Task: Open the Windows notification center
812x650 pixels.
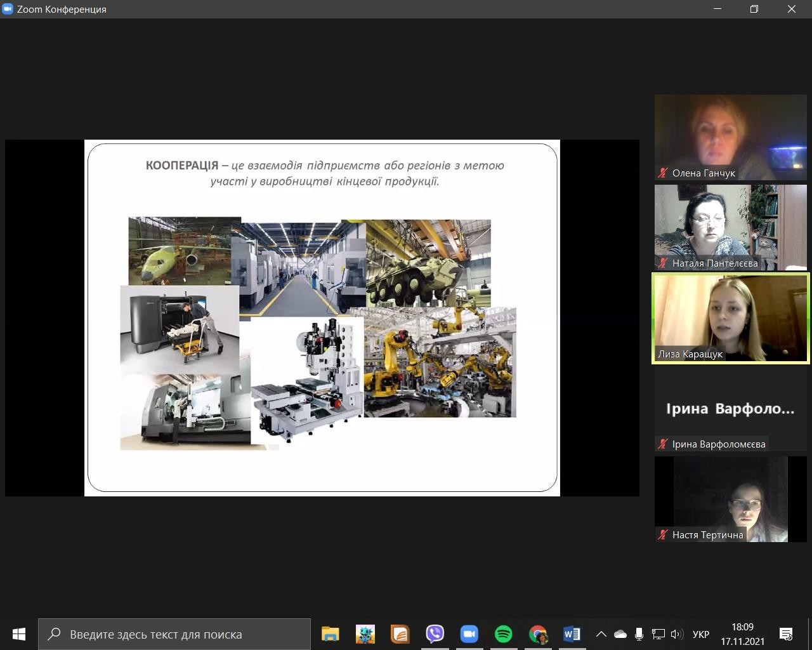Action: 786,633
